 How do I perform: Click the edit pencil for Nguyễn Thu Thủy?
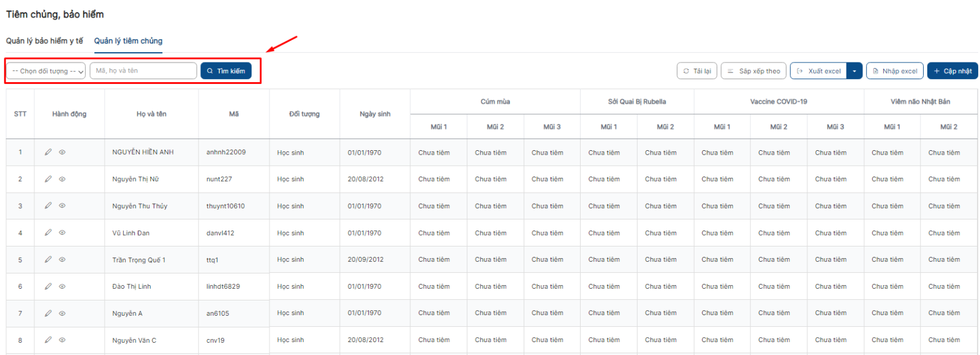point(48,205)
